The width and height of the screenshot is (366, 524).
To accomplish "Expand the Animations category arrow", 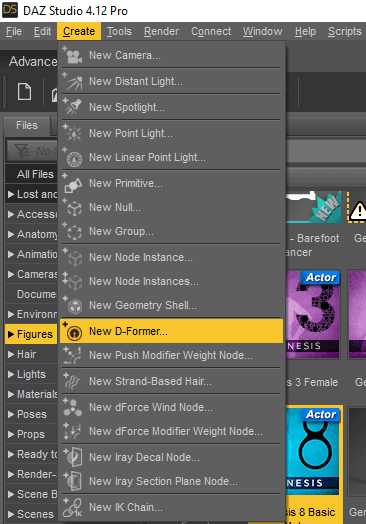I will point(11,254).
